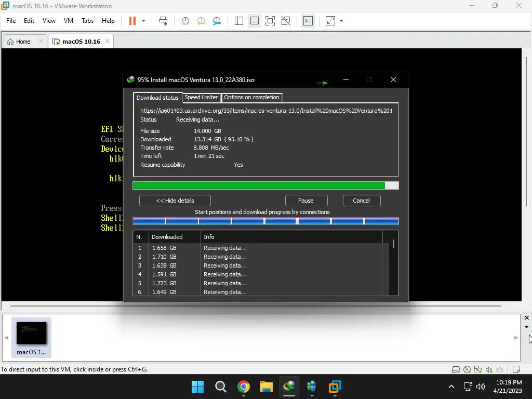Click the Send Ctrl+Alt+Del toolbar icon
Viewport: 532px width, 399px height.
click(x=163, y=21)
